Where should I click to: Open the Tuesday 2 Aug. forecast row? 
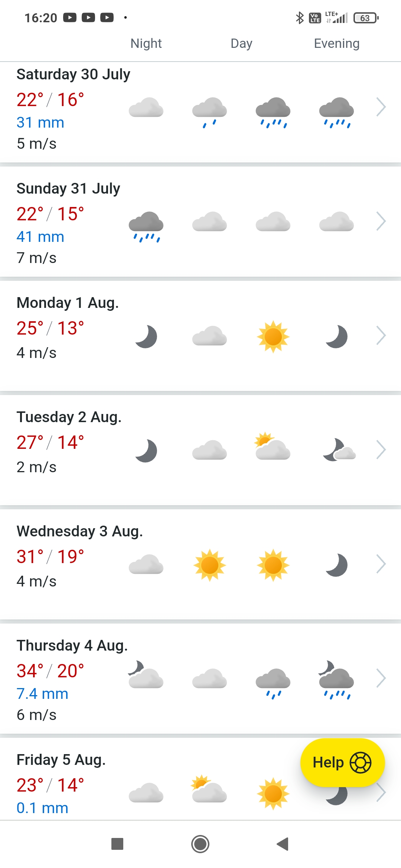(69, 441)
